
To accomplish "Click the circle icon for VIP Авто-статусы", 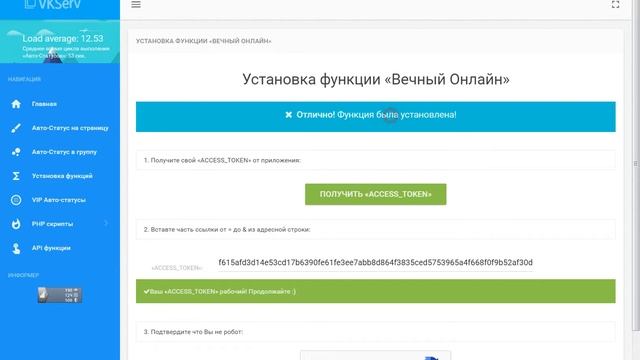I will point(16,200).
